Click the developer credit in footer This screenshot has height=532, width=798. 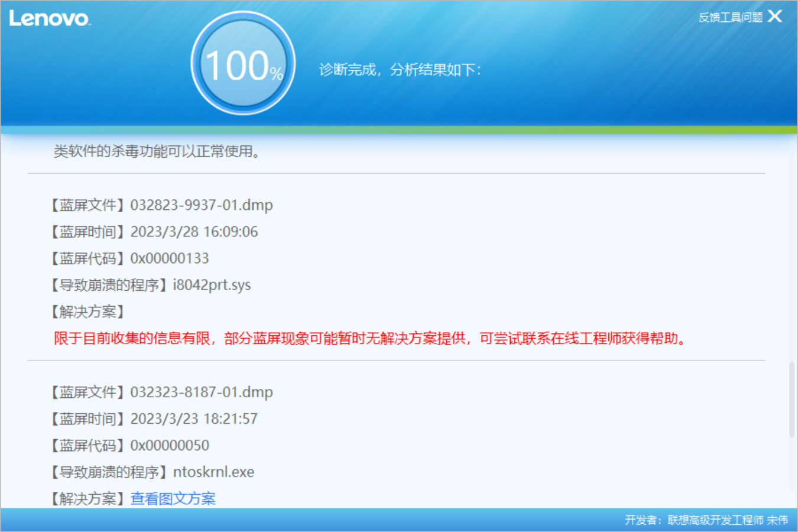click(x=706, y=520)
